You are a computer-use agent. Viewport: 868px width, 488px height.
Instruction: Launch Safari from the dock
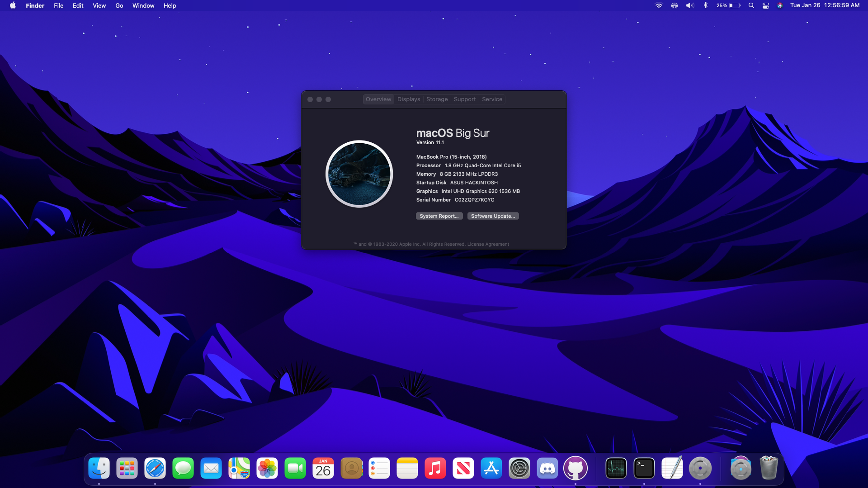tap(155, 469)
